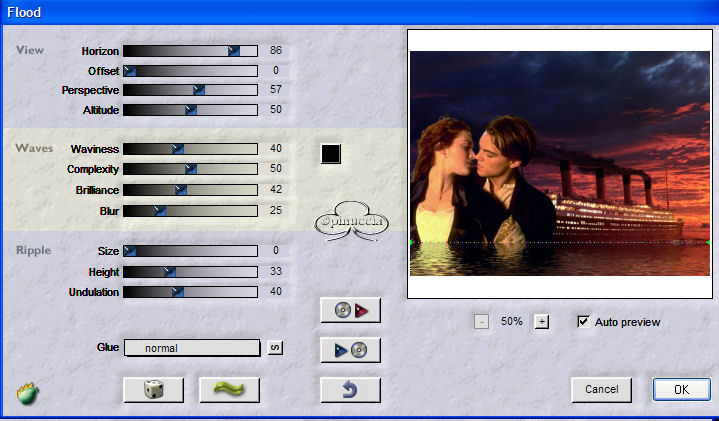Viewport: 719px width, 421px height.
Task: Click the Perspective value 57
Action: (276, 89)
